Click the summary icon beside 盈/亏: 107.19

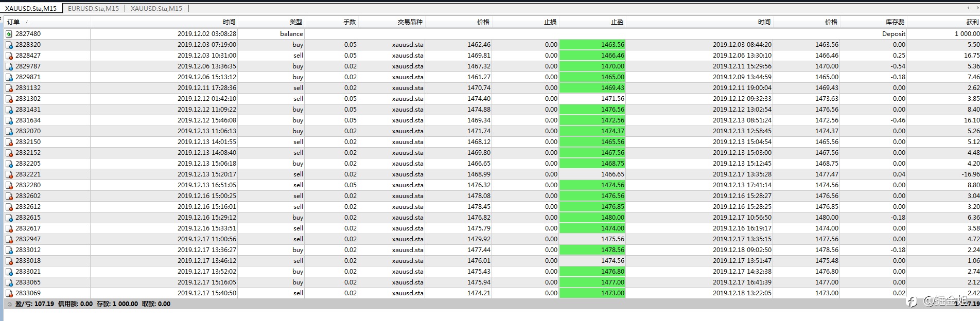pyautogui.click(x=9, y=304)
